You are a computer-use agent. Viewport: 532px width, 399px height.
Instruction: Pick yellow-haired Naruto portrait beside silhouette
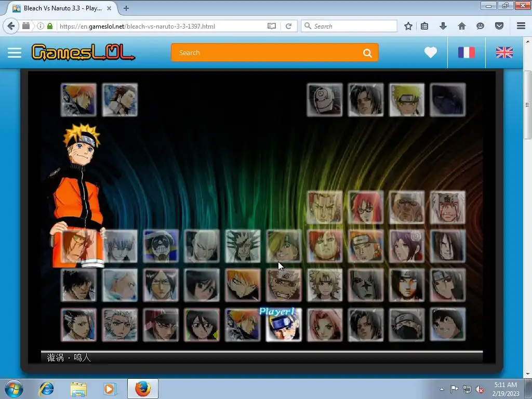click(x=407, y=100)
